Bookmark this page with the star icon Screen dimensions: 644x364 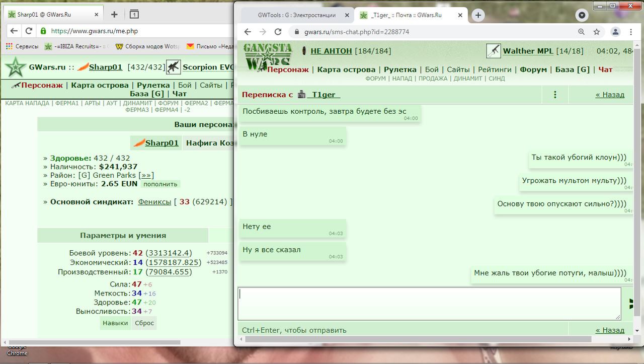point(597,32)
